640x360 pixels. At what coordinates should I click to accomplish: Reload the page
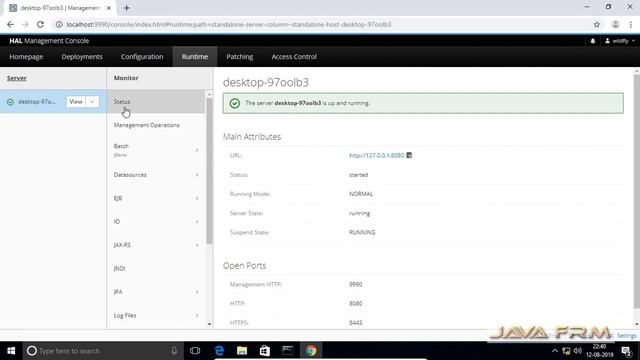40,24
